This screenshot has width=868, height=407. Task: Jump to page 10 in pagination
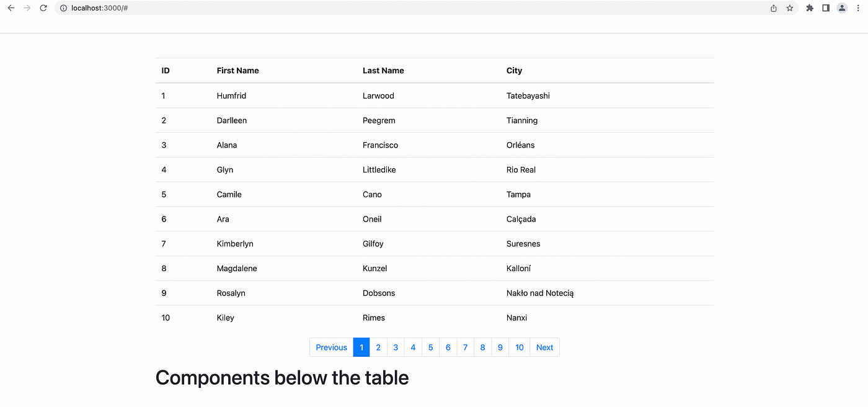click(520, 347)
